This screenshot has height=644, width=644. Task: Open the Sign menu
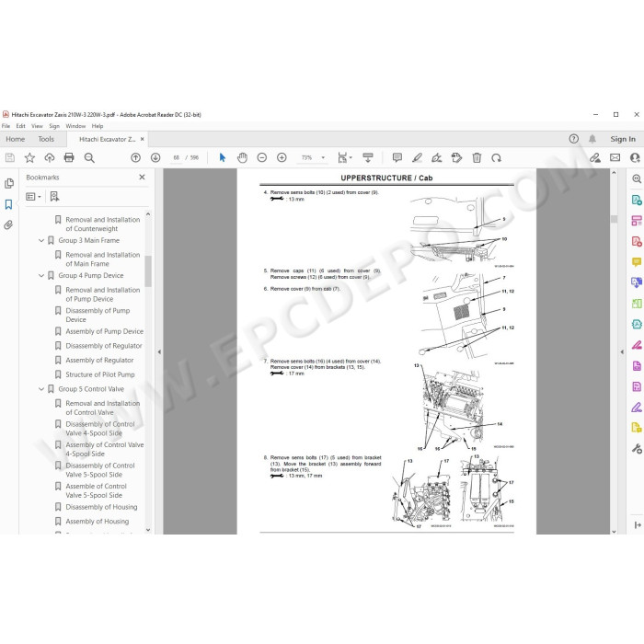click(54, 126)
